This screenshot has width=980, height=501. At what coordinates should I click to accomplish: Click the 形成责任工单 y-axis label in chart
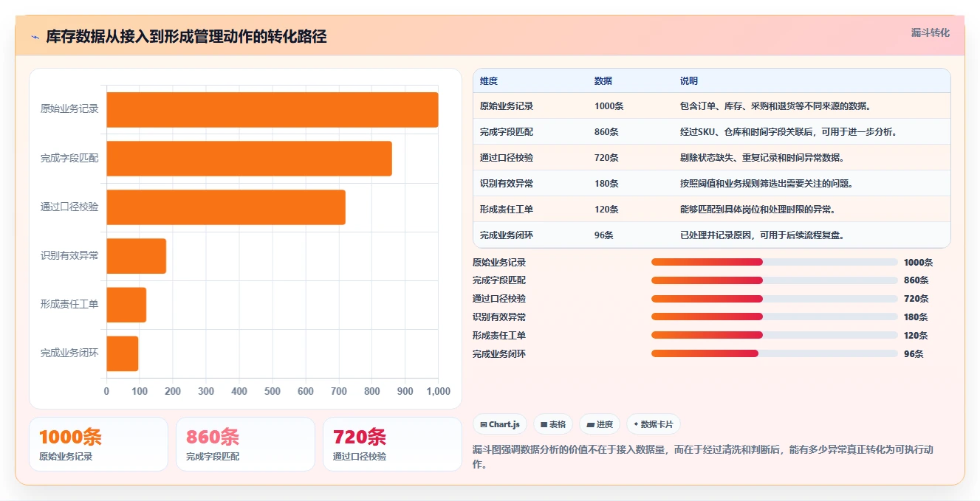[69, 304]
